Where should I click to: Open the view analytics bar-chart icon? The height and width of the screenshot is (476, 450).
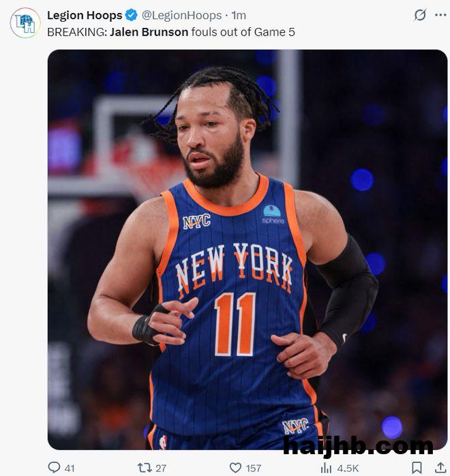pyautogui.click(x=326, y=468)
